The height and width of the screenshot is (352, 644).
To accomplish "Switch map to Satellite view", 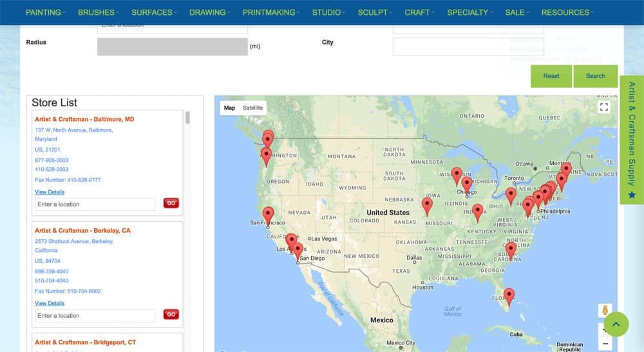I will [x=252, y=108].
